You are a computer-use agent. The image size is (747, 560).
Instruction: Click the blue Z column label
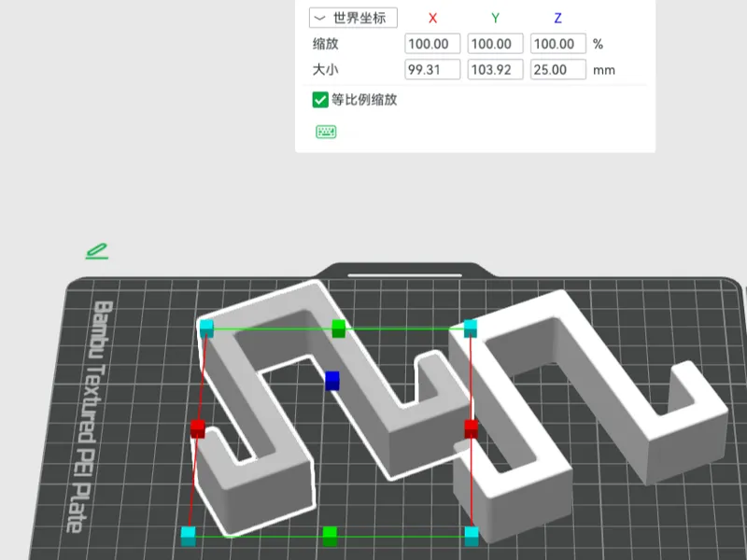click(x=557, y=18)
